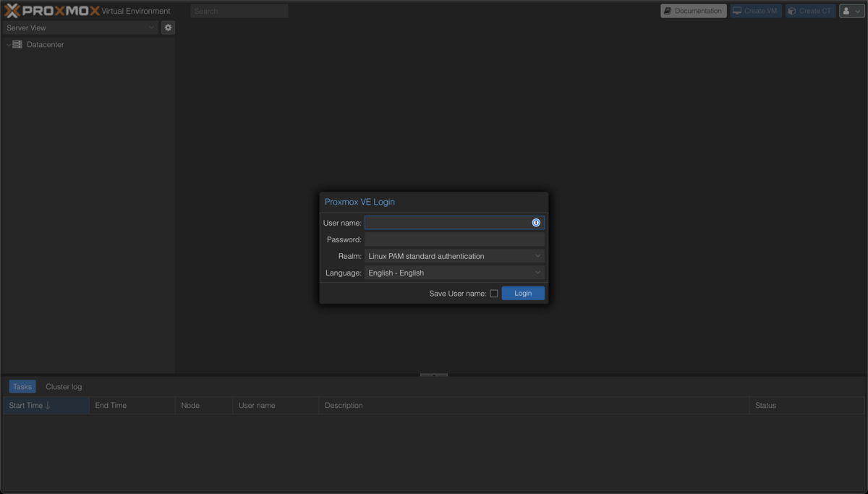Click the Description column header
Screen dimensions: 868x494
coord(534,405)
